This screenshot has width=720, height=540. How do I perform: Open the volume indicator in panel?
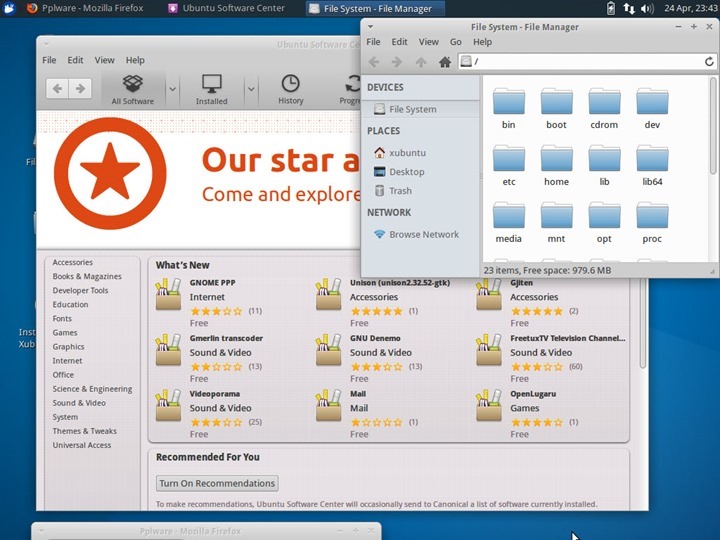pos(647,8)
